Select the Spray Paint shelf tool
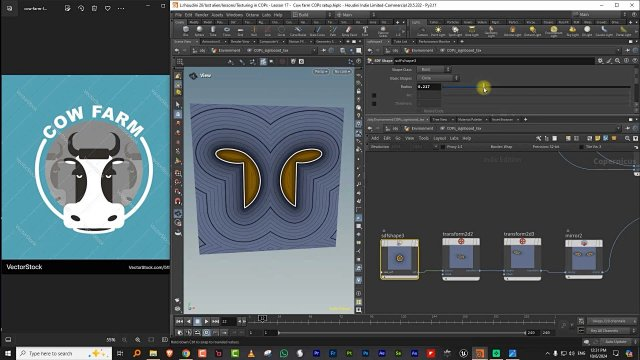This screenshot has width=640, height=360. (x=349, y=31)
